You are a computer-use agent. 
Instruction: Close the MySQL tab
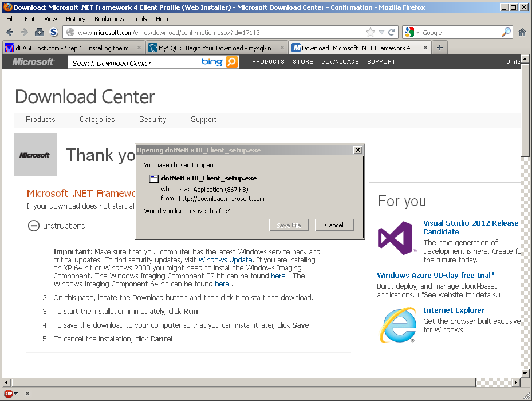(282, 48)
